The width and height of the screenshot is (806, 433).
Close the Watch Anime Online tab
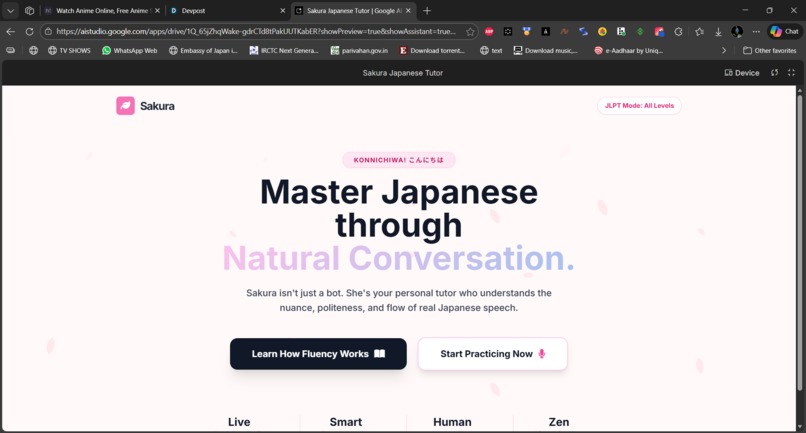pos(157,11)
